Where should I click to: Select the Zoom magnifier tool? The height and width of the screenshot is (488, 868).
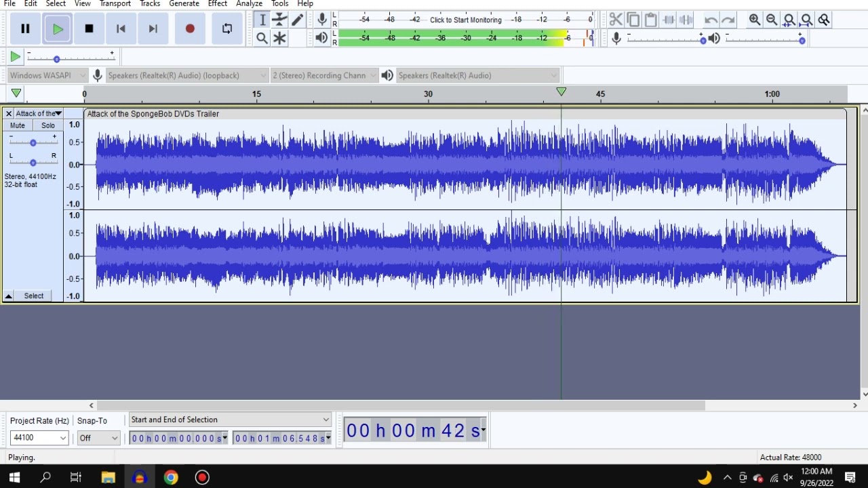[262, 38]
